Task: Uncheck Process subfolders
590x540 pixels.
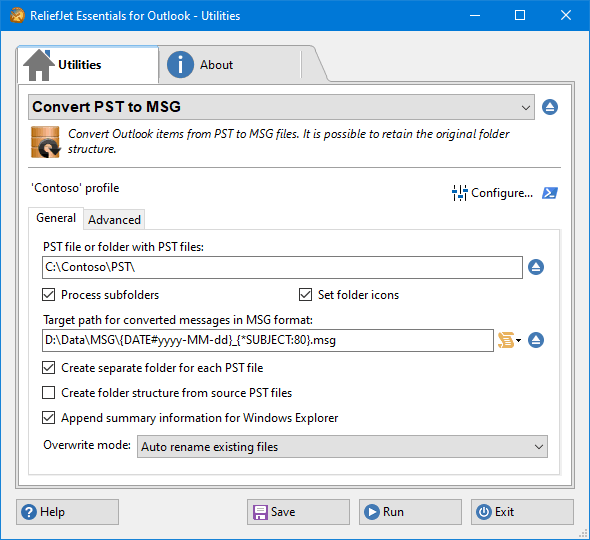Action: (x=49, y=295)
